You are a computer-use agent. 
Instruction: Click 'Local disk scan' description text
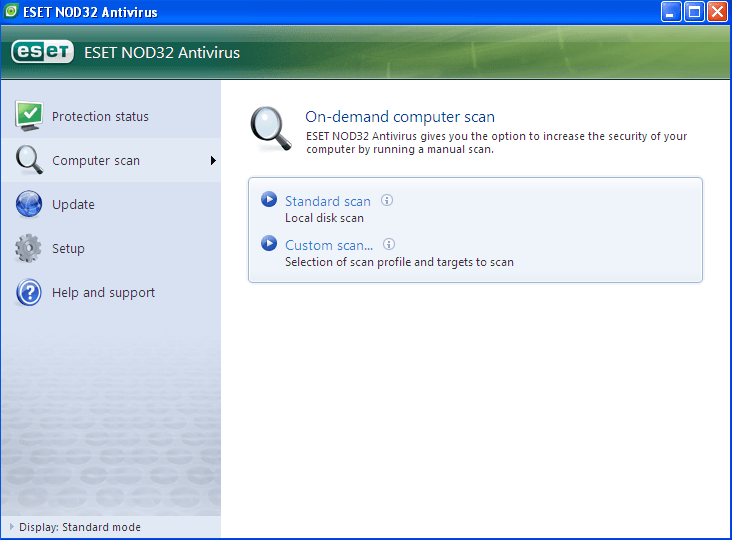[x=324, y=218]
